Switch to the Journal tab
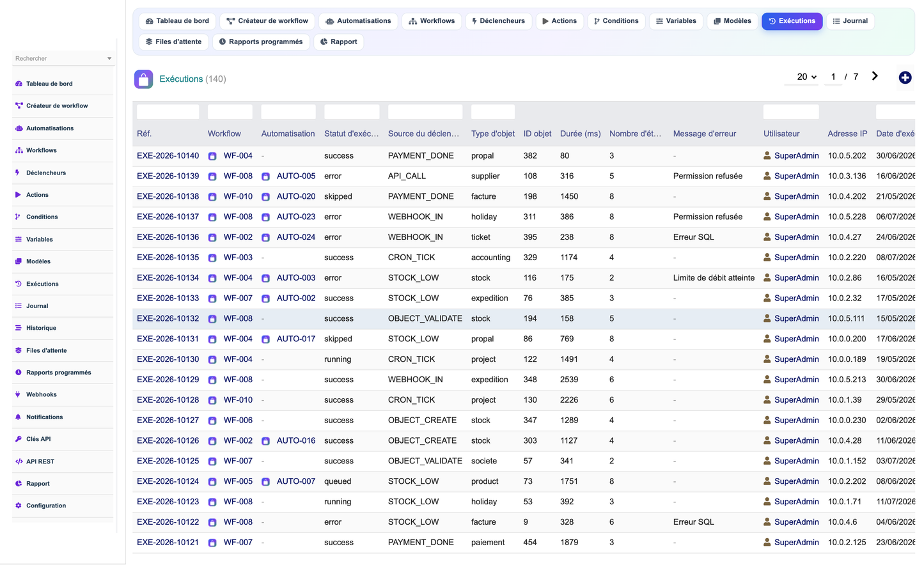 850,21
